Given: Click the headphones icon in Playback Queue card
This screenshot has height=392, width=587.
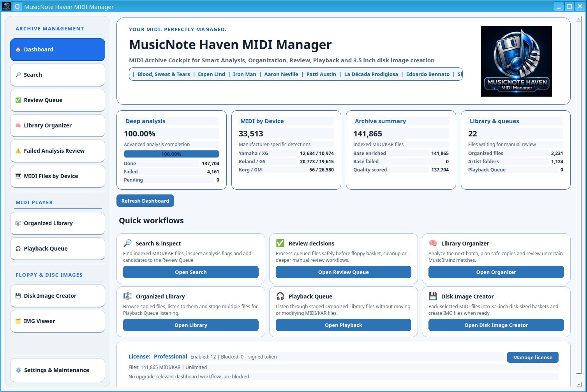Looking at the screenshot, I should click(280, 296).
